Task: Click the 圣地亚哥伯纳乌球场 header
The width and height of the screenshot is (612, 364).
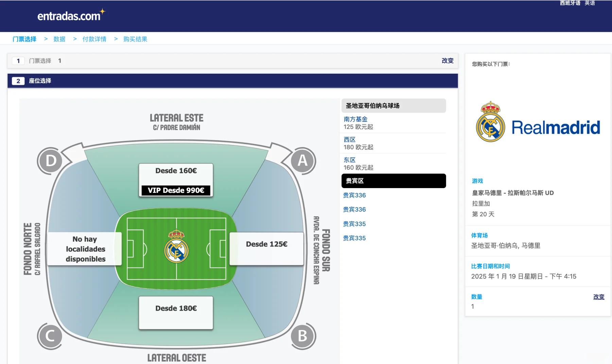Action: tap(394, 106)
